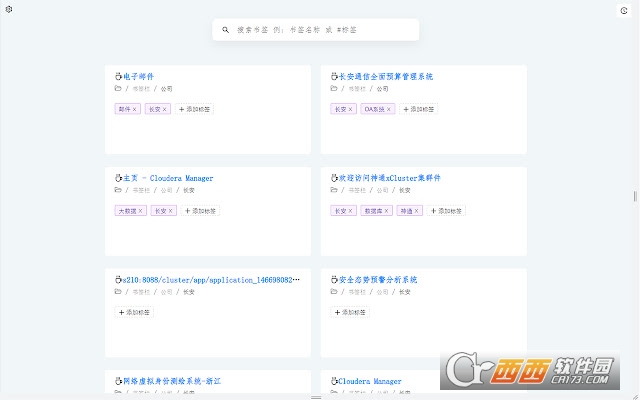Image resolution: width=640 pixels, height=400 pixels.
Task: Remove 长安 tag from 神通xCluster card
Action: [x=350, y=211]
